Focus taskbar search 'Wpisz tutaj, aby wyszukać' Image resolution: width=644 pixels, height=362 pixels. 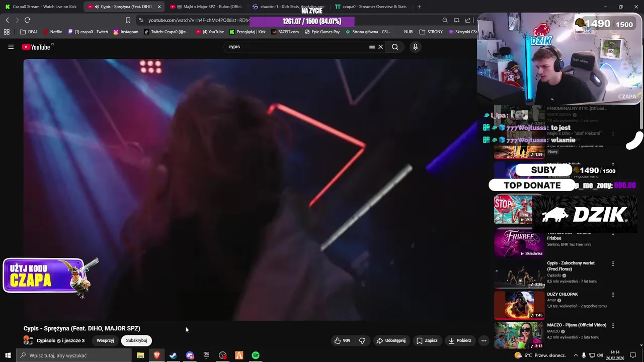73,355
